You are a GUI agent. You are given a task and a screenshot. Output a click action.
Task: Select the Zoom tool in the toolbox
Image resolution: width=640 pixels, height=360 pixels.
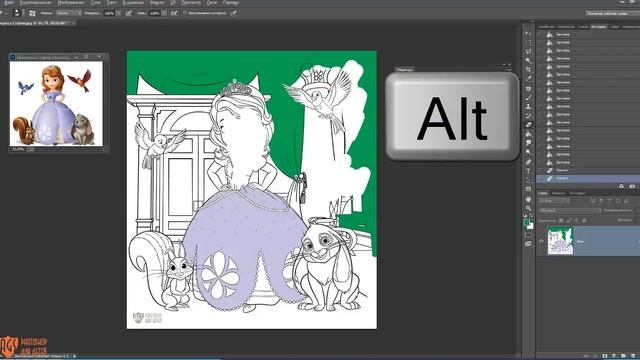pos(528,208)
